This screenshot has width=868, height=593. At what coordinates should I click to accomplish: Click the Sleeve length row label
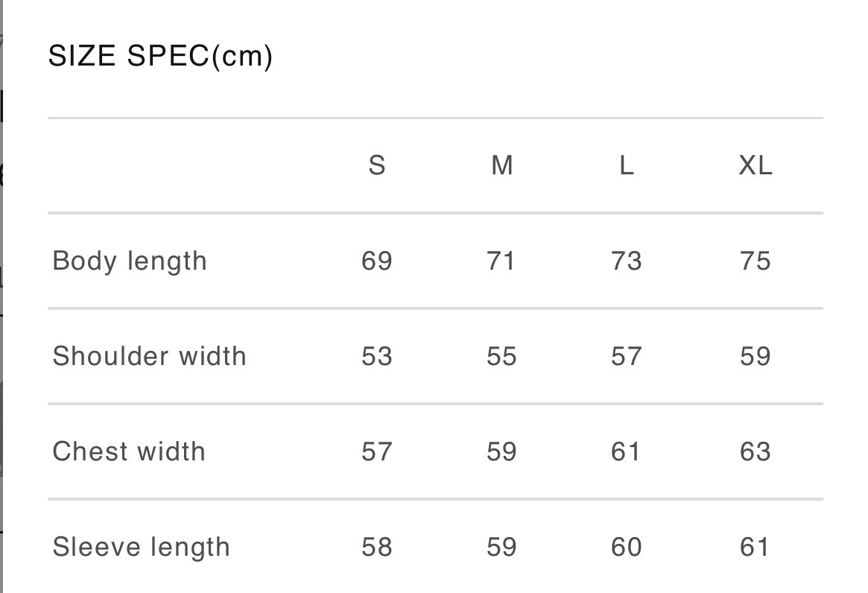coord(141,547)
